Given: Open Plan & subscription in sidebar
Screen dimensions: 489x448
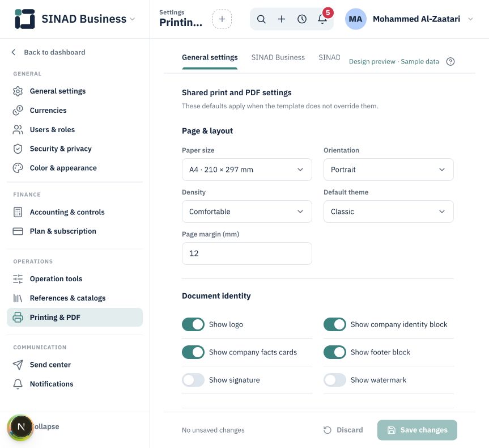Looking at the screenshot, I should click(75, 231).
